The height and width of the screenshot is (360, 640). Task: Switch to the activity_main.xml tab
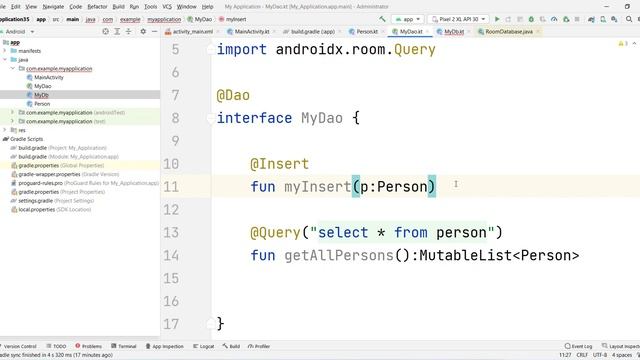click(192, 31)
